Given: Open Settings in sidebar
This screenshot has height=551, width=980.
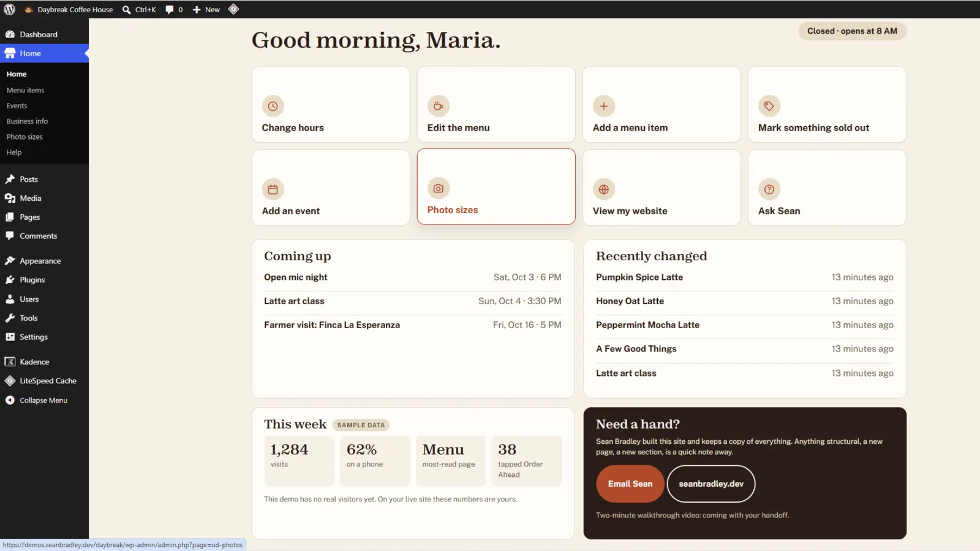Looking at the screenshot, I should click(44, 337).
